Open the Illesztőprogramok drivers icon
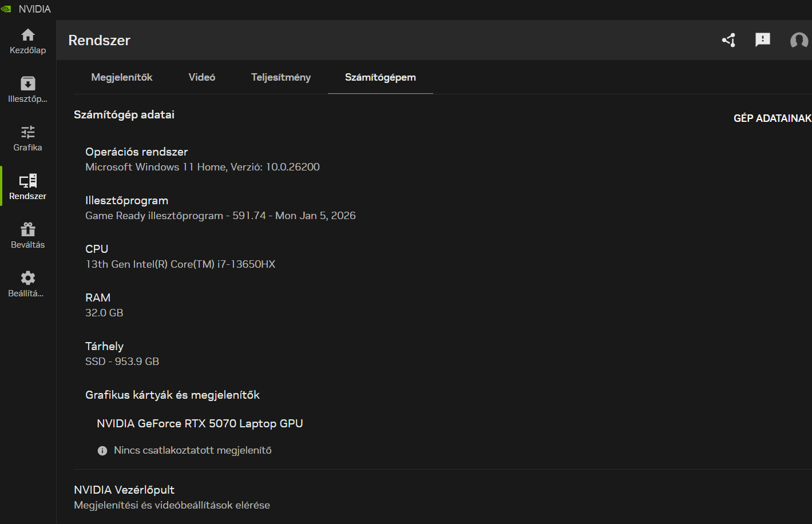This screenshot has height=524, width=812. click(x=28, y=84)
